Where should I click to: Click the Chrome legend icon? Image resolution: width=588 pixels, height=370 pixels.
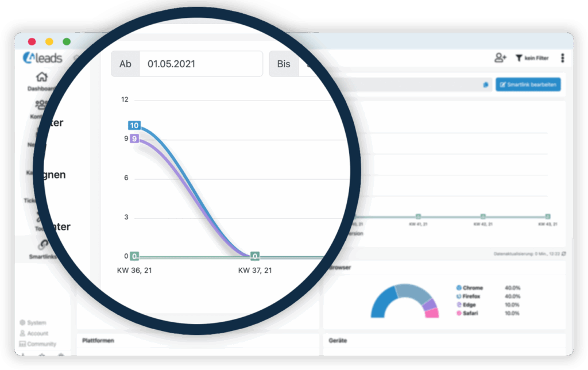459,287
